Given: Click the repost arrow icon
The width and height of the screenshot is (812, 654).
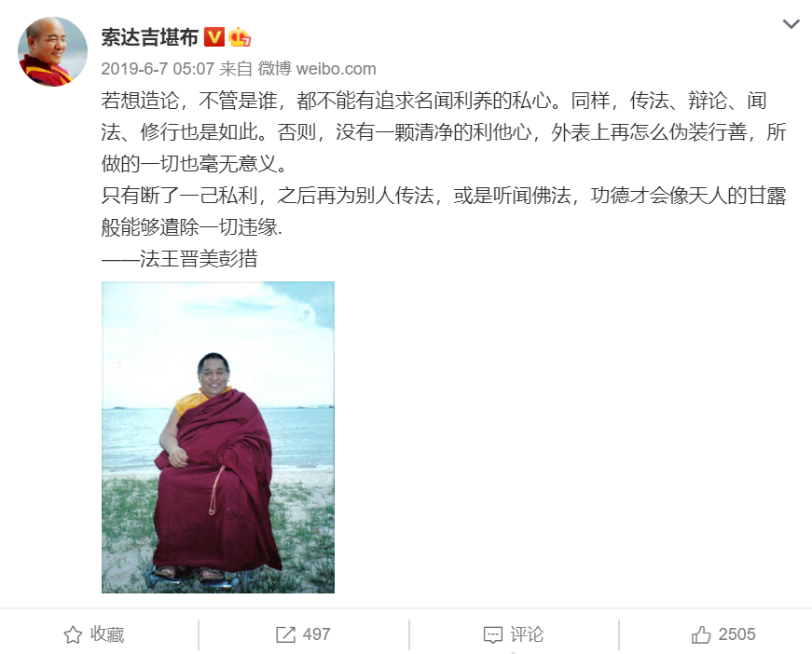Looking at the screenshot, I should tap(285, 634).
